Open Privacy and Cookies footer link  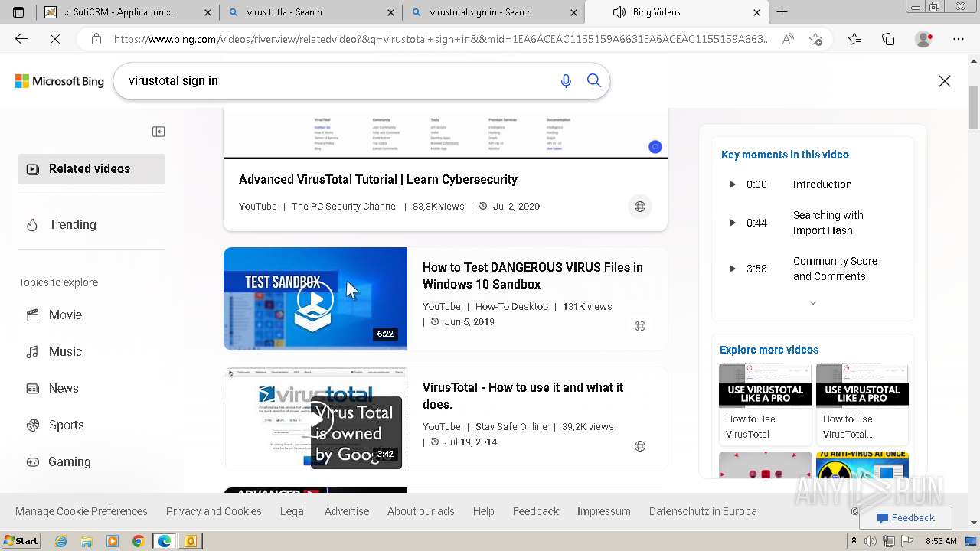coord(214,511)
